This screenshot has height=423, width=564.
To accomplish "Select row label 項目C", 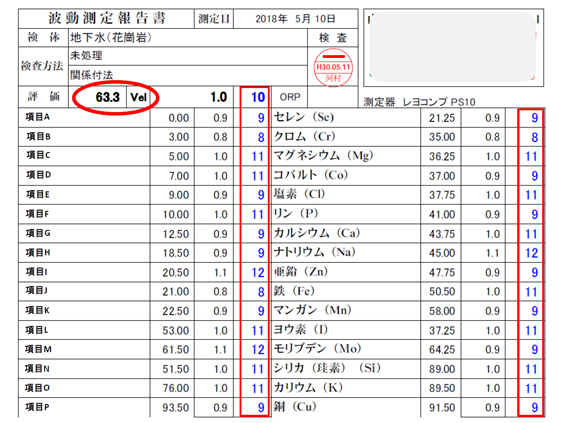I will [x=38, y=155].
